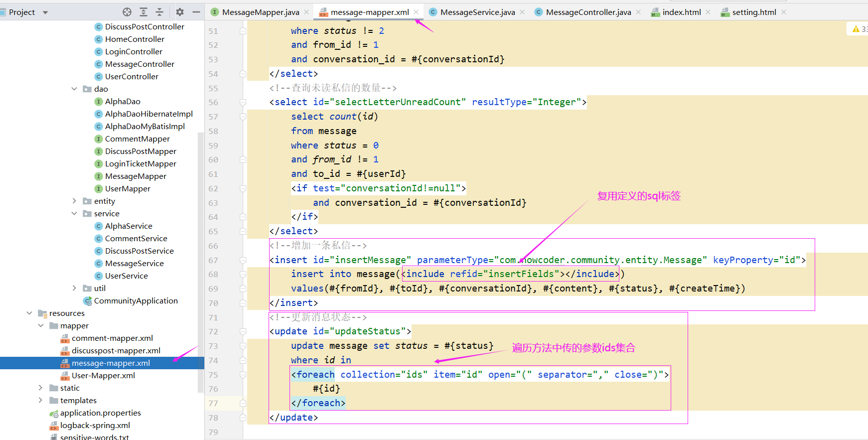868x440 pixels.
Task: Click the UserMapper interface icon
Action: pyautogui.click(x=99, y=188)
